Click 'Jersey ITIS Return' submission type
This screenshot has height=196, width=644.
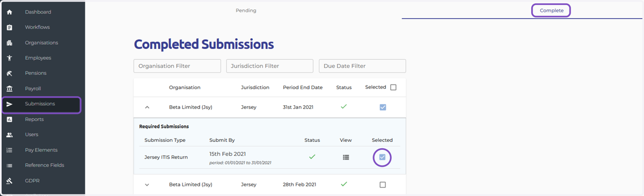click(x=166, y=157)
